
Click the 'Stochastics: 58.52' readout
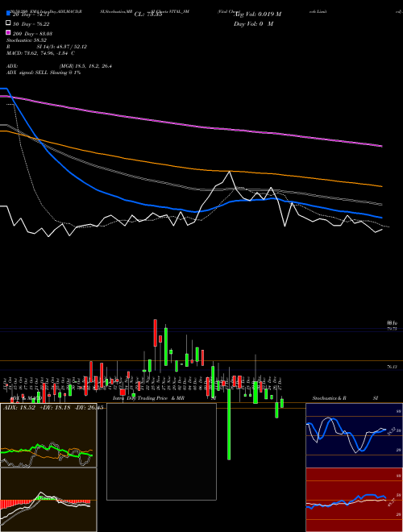pyautogui.click(x=27, y=40)
